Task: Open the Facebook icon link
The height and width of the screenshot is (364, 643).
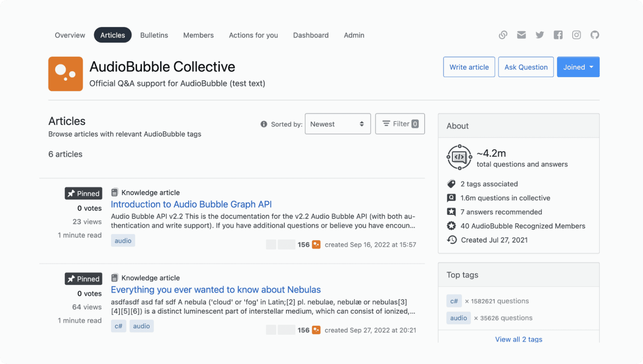Action: (558, 35)
